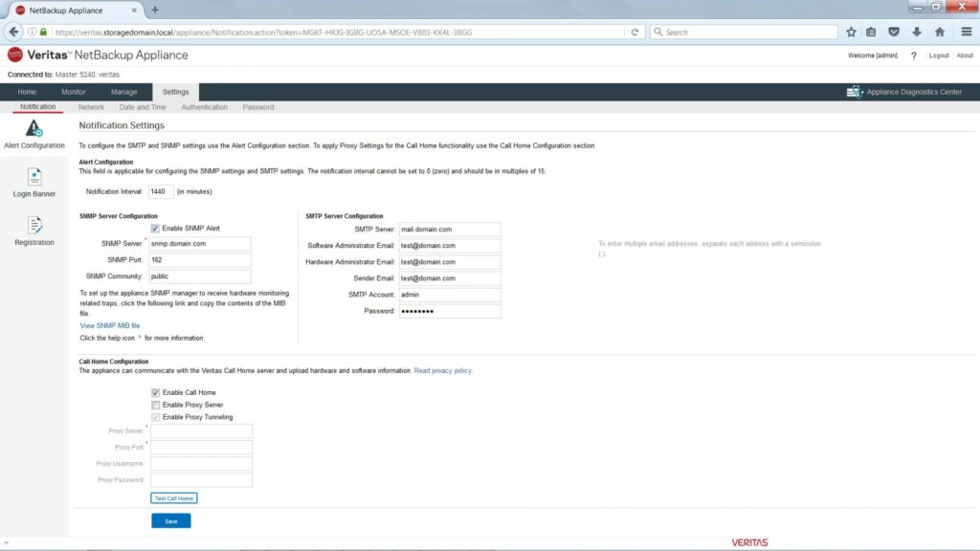Go to browser home icon
This screenshot has width=980, height=551.
click(940, 32)
